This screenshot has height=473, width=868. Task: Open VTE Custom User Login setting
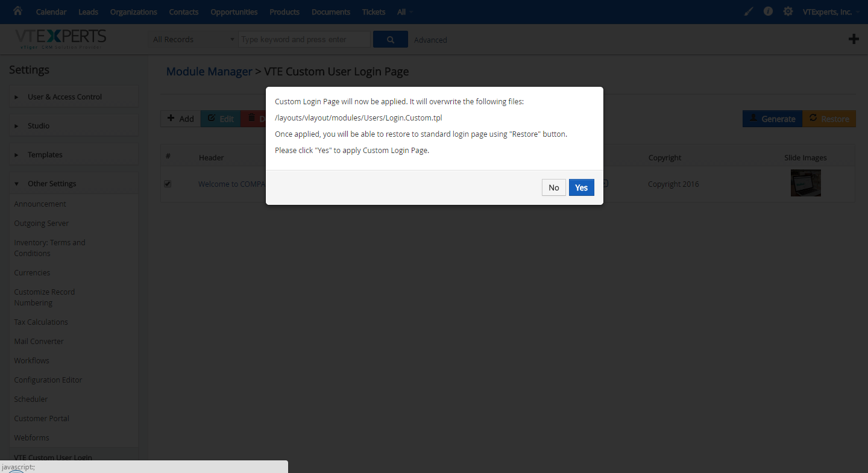(53, 457)
